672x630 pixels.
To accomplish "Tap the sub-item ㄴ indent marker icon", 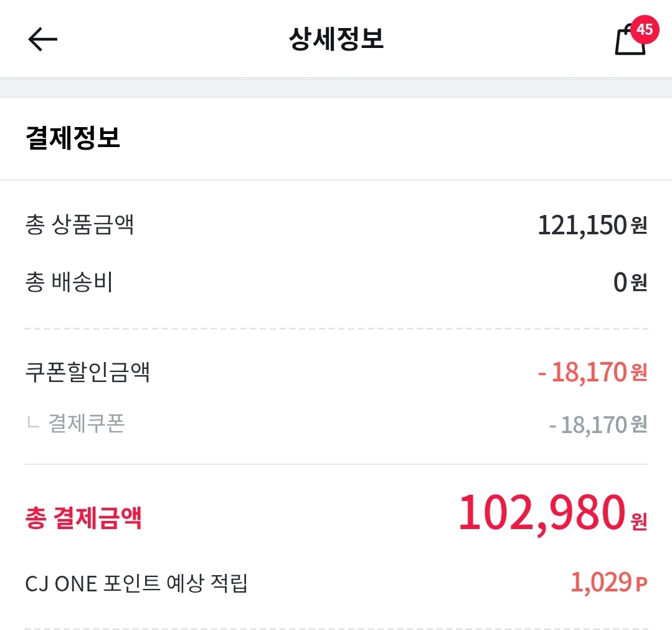I will coord(33,423).
